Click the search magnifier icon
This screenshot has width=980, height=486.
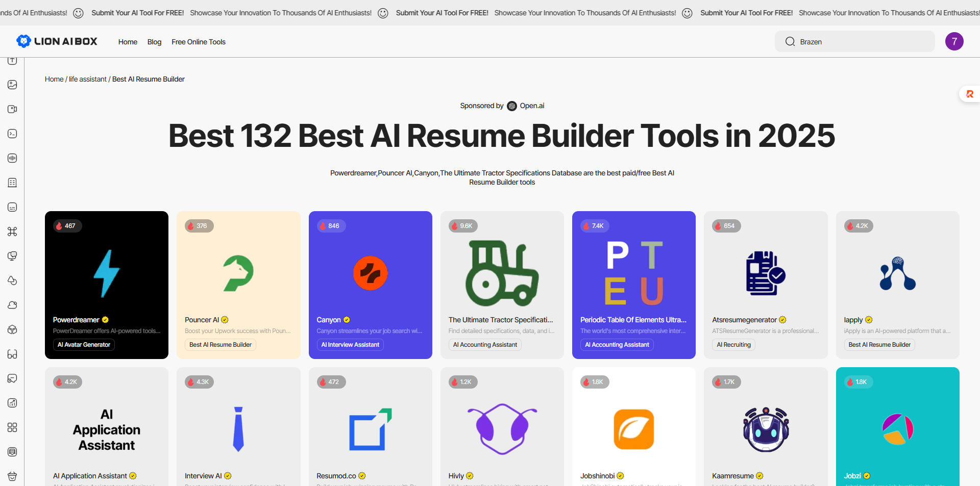click(790, 42)
